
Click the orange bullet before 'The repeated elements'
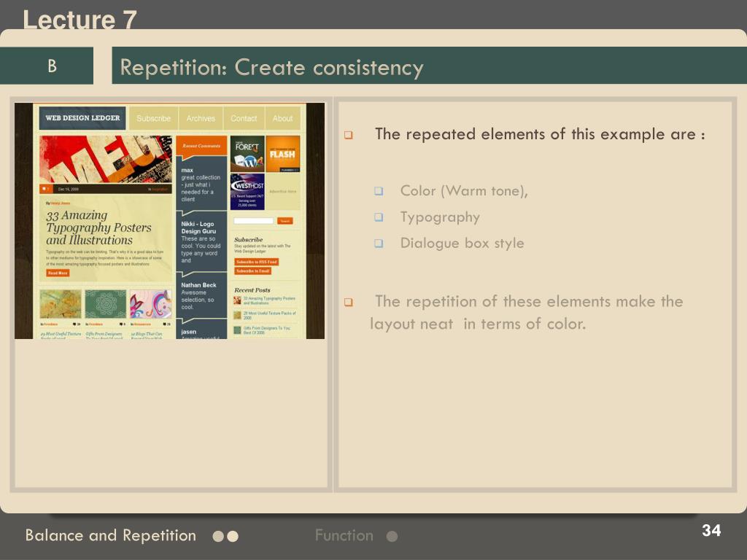click(349, 135)
